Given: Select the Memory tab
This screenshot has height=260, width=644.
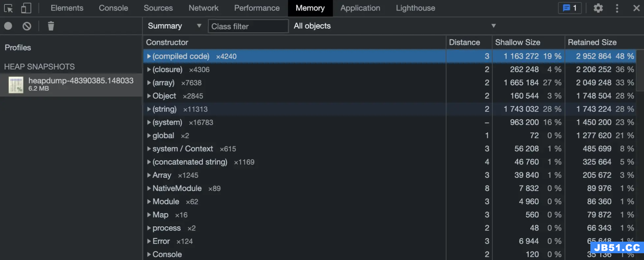Looking at the screenshot, I should (x=310, y=8).
